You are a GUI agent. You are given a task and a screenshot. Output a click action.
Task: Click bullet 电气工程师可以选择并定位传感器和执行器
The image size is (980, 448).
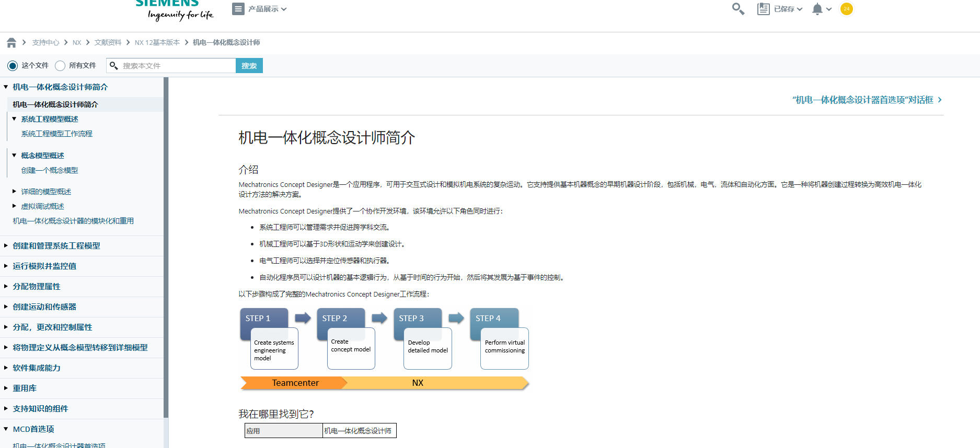[x=325, y=261]
